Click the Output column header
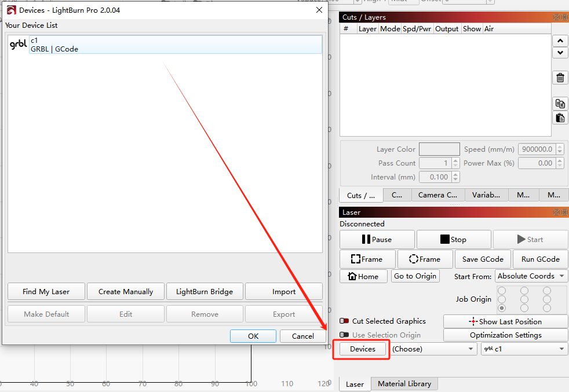Image resolution: width=569 pixels, height=392 pixels. [447, 28]
